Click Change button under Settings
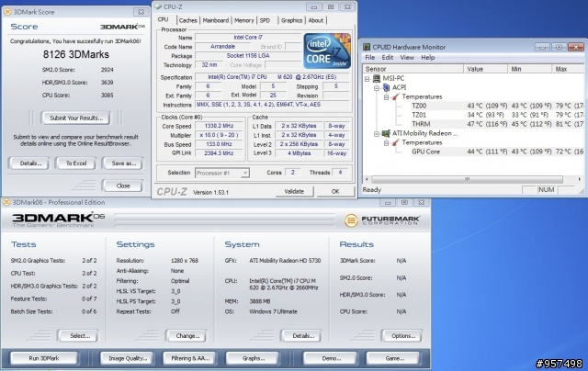Viewport: 588px width, 371px height. pos(187,336)
